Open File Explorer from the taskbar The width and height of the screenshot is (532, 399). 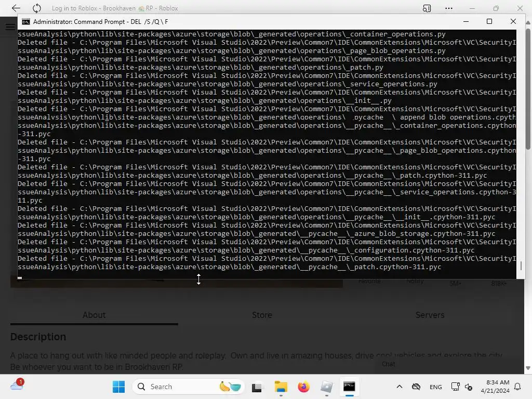pyautogui.click(x=281, y=387)
